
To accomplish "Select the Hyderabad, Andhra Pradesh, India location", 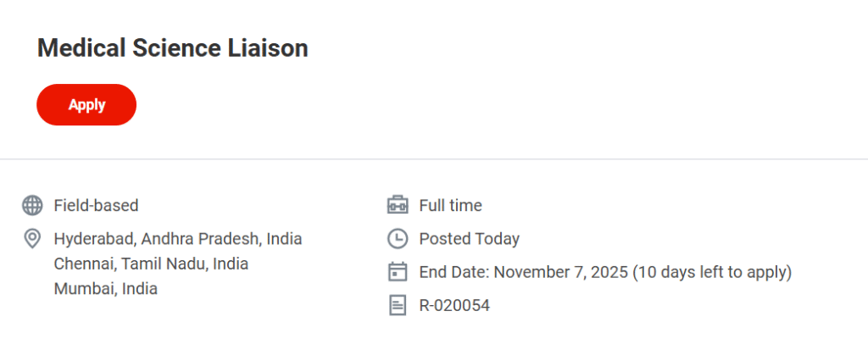I will tap(178, 239).
